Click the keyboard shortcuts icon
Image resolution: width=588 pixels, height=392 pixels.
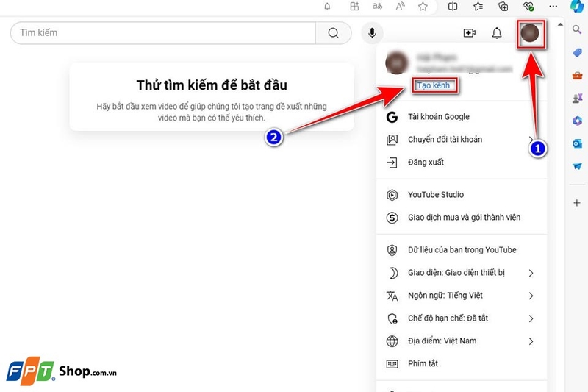click(x=392, y=364)
